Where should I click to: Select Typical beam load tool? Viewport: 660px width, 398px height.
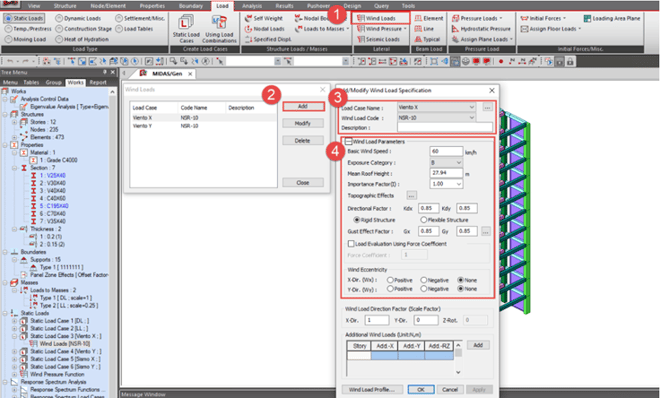tap(427, 40)
